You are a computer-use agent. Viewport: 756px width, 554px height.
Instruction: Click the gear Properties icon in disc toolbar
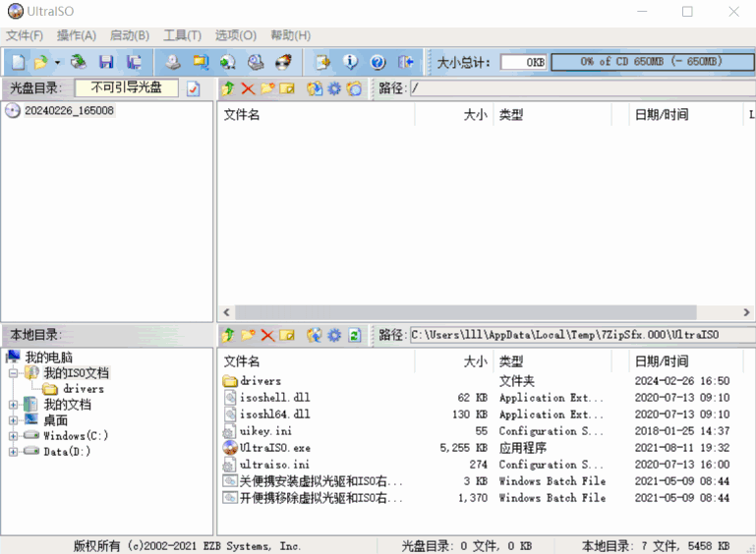pos(334,88)
